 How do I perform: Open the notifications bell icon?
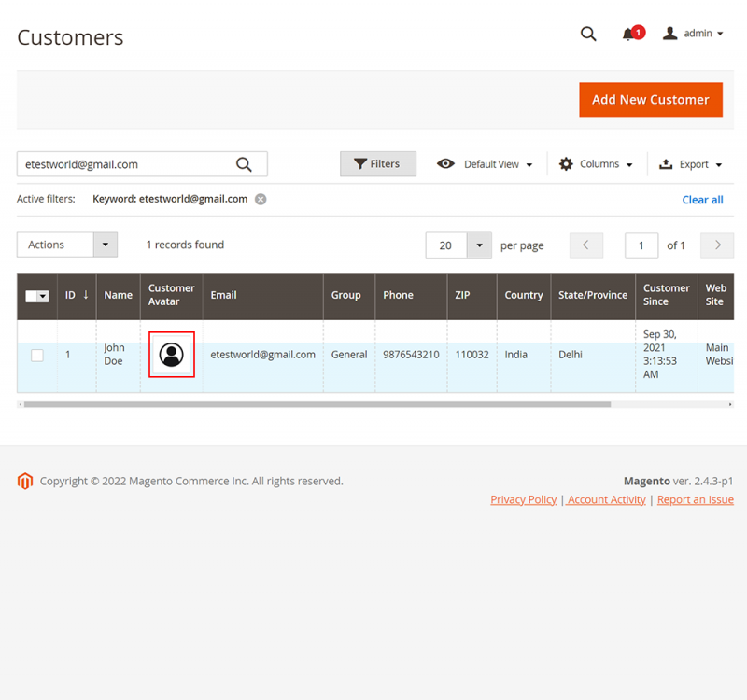point(633,34)
